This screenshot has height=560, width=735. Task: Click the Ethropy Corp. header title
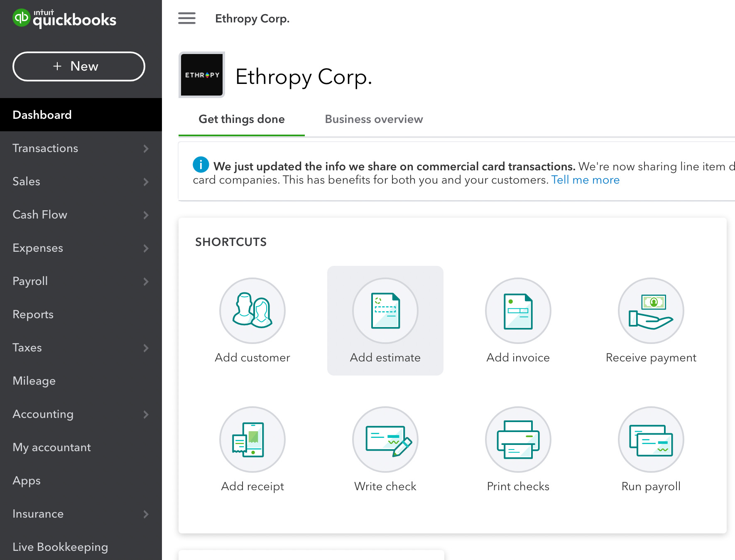[252, 19]
